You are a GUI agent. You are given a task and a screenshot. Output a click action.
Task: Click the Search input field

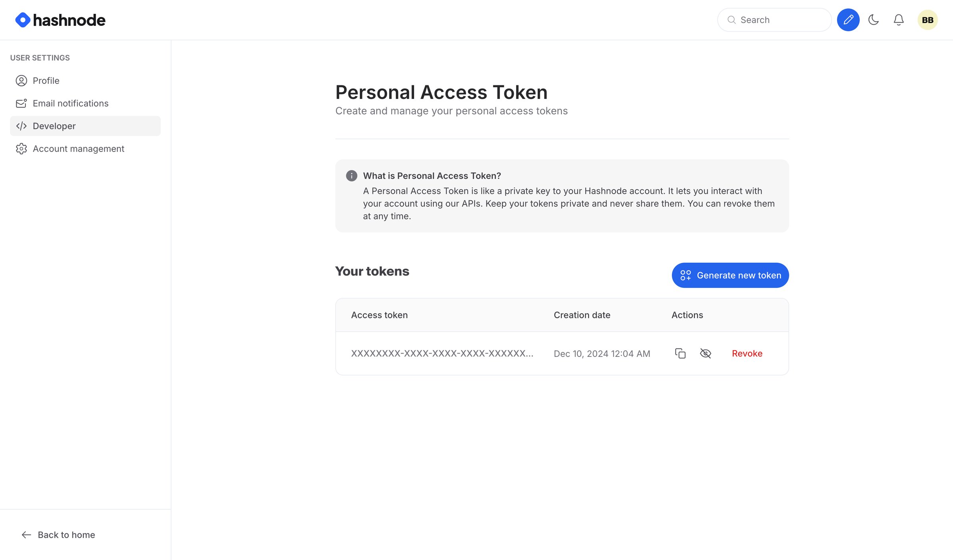pyautogui.click(x=774, y=20)
